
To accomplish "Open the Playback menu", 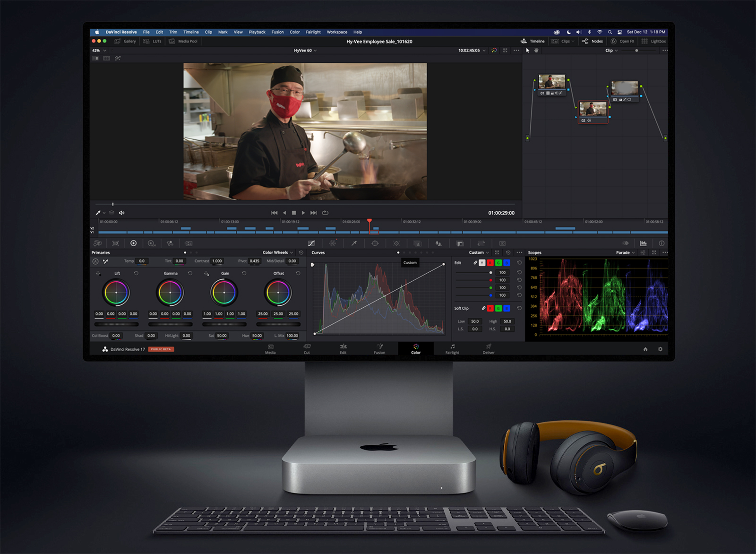I will point(257,32).
